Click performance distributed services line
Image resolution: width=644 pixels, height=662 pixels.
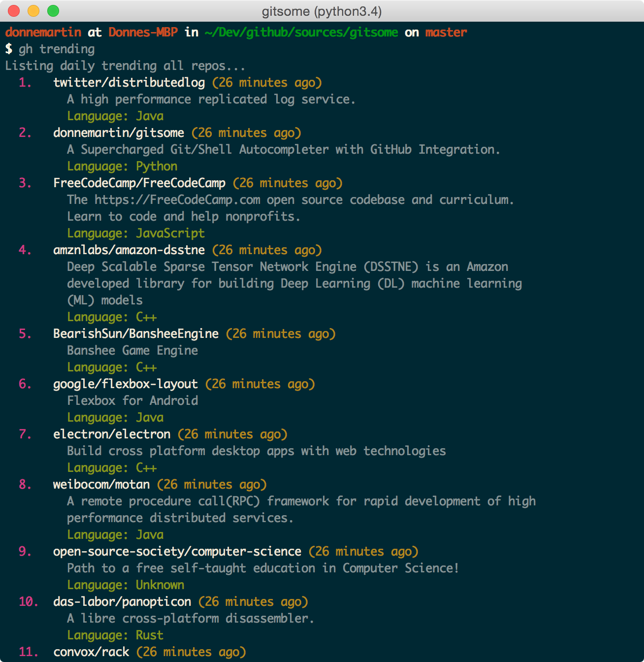point(180,518)
